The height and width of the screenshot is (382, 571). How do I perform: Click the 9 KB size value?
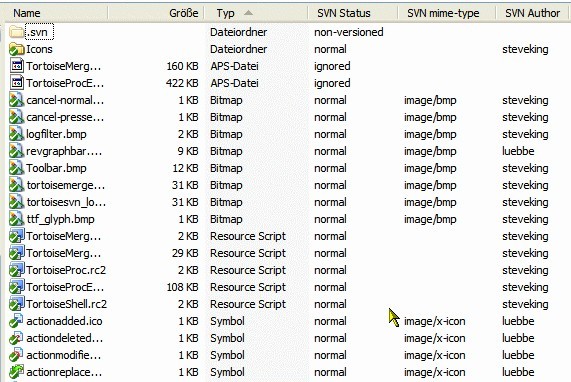[188, 151]
